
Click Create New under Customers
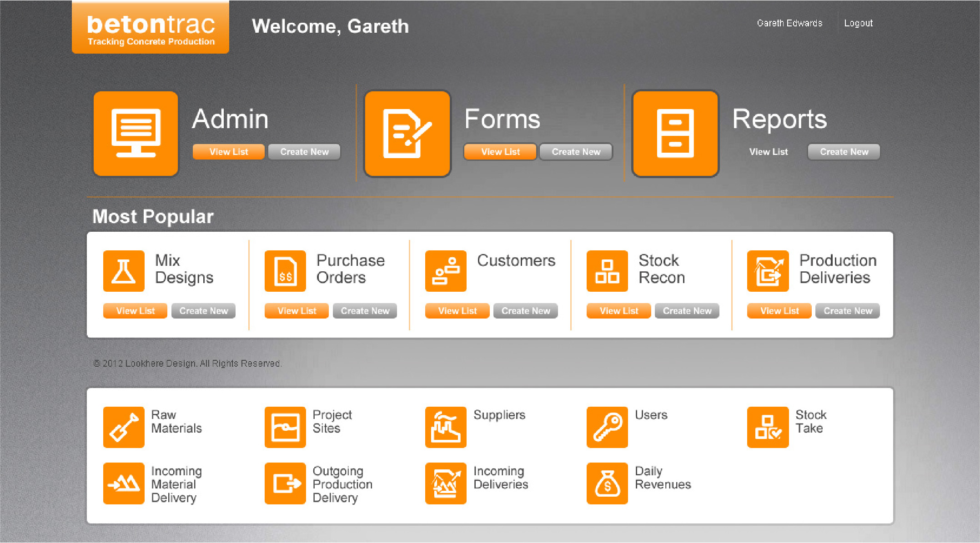click(x=525, y=311)
